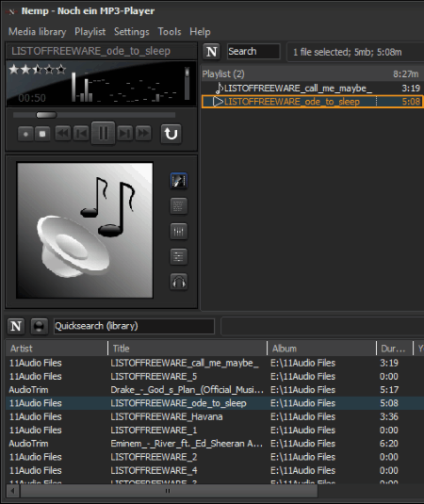Click the round icon beside Quicksearch
This screenshot has height=504, width=424.
pyautogui.click(x=40, y=326)
